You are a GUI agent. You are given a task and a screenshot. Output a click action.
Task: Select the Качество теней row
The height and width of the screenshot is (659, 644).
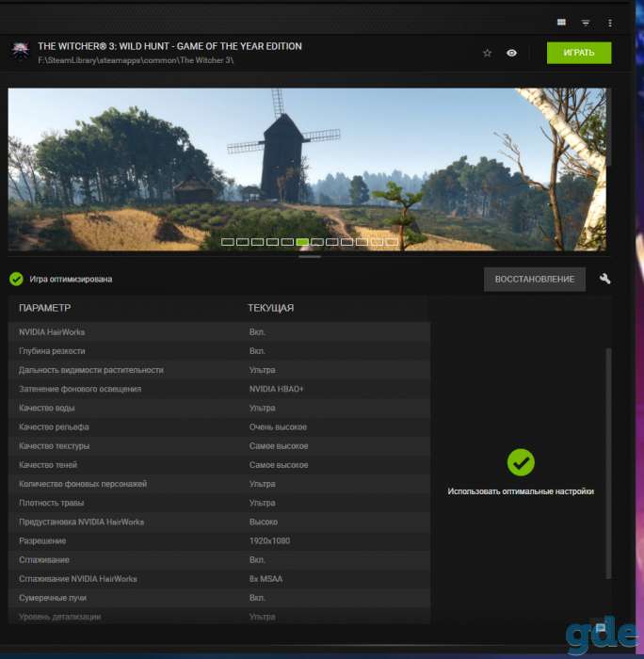(219, 465)
